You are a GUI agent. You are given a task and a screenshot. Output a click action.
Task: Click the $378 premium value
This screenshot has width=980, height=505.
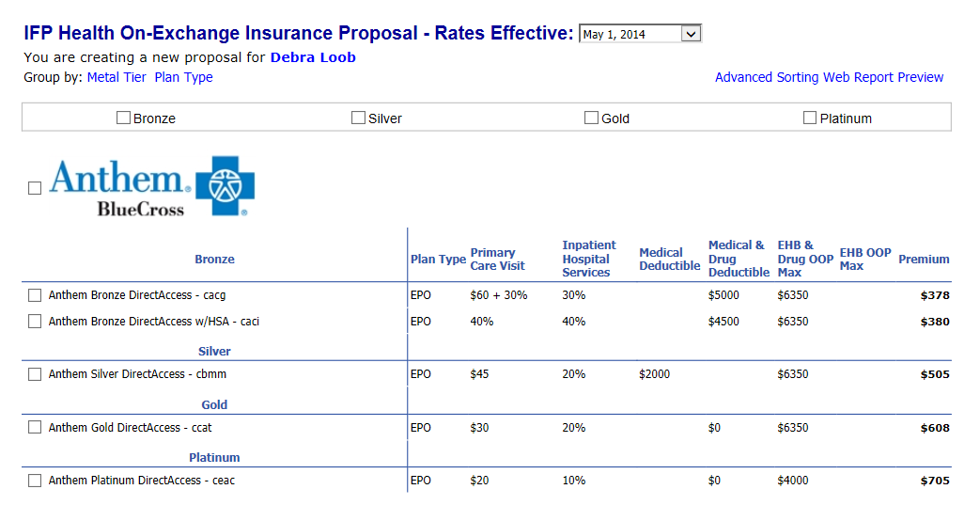point(935,295)
